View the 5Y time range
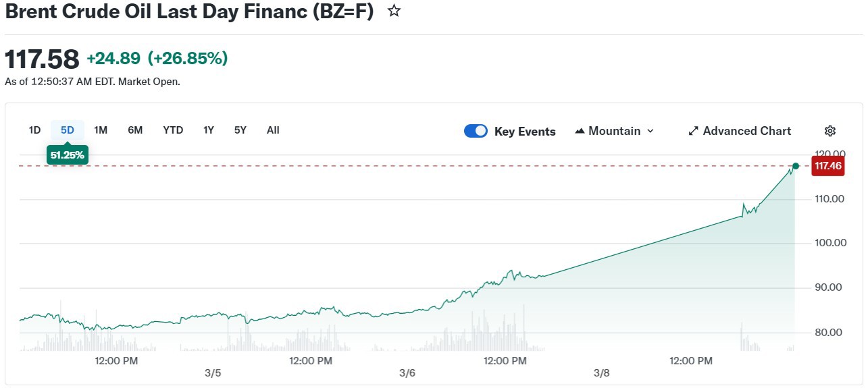868x388 pixels. [x=240, y=130]
